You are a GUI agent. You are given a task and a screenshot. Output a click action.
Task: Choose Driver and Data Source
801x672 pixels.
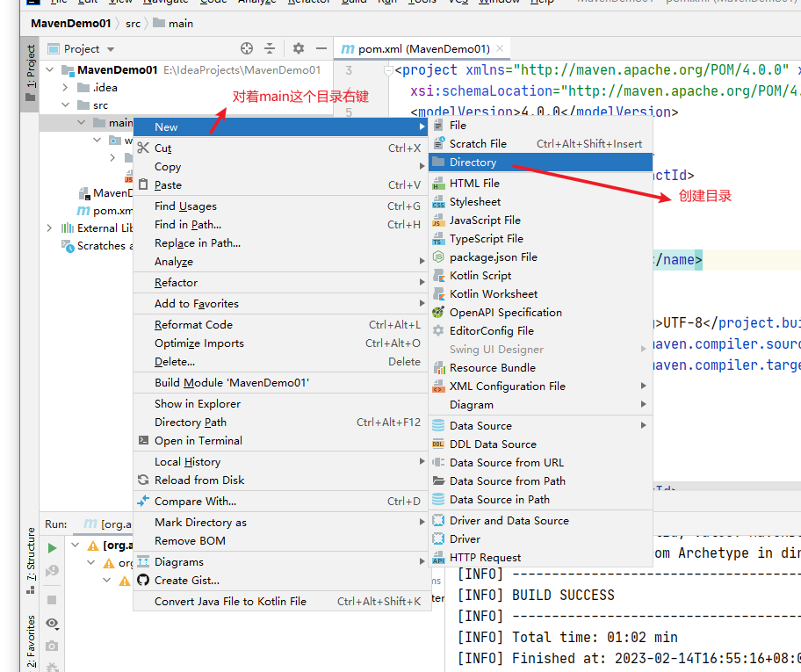click(540, 520)
